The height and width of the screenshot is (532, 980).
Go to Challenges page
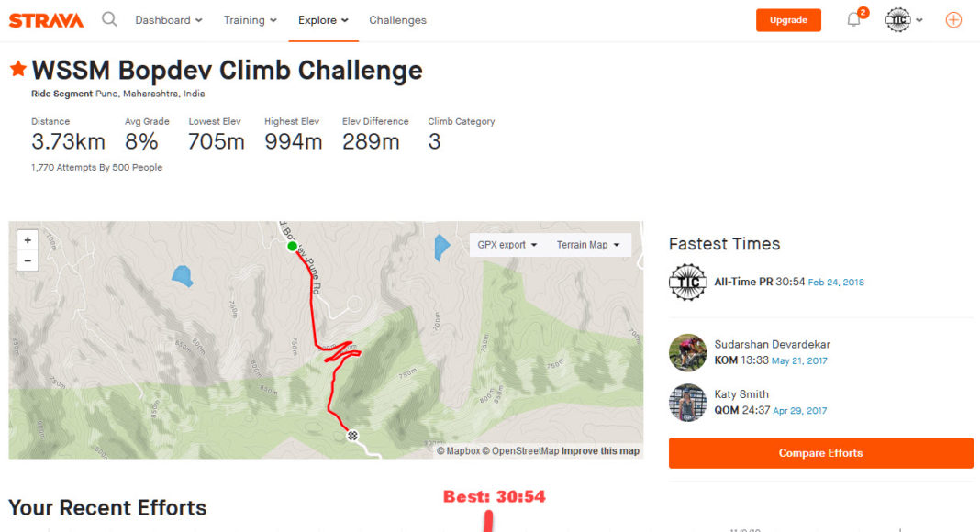397,20
